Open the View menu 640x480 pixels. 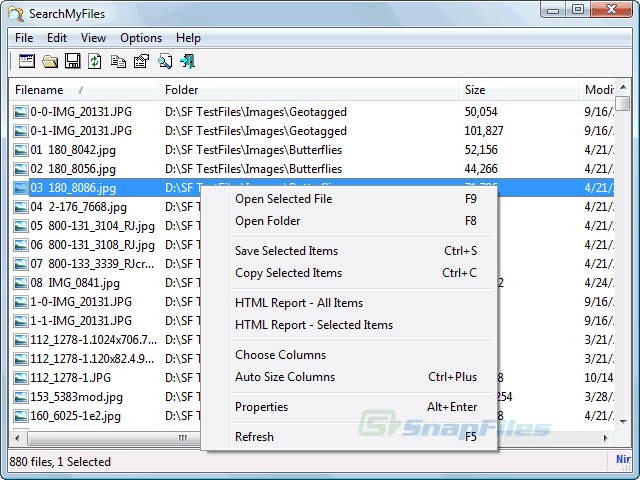click(x=93, y=38)
